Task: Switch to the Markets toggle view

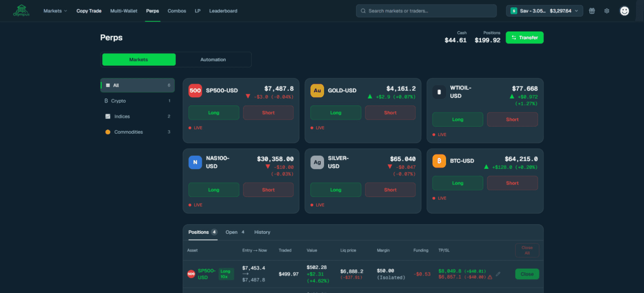Action: (139, 60)
